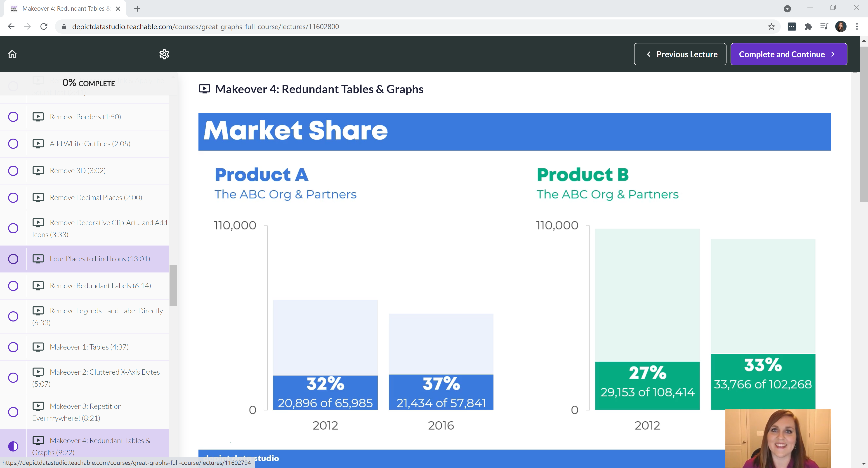Click the sidebar lecture list scrollbar thumb

pos(173,285)
